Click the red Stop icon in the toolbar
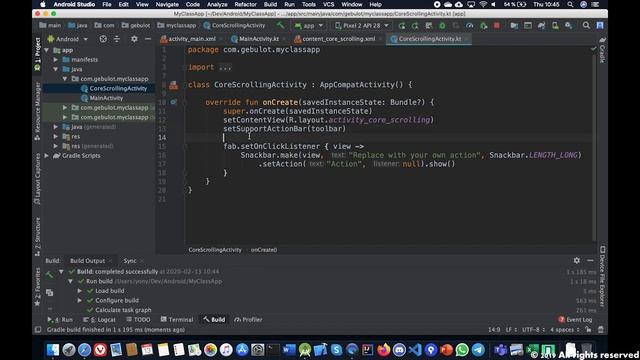The image size is (640, 360). tap(497, 26)
